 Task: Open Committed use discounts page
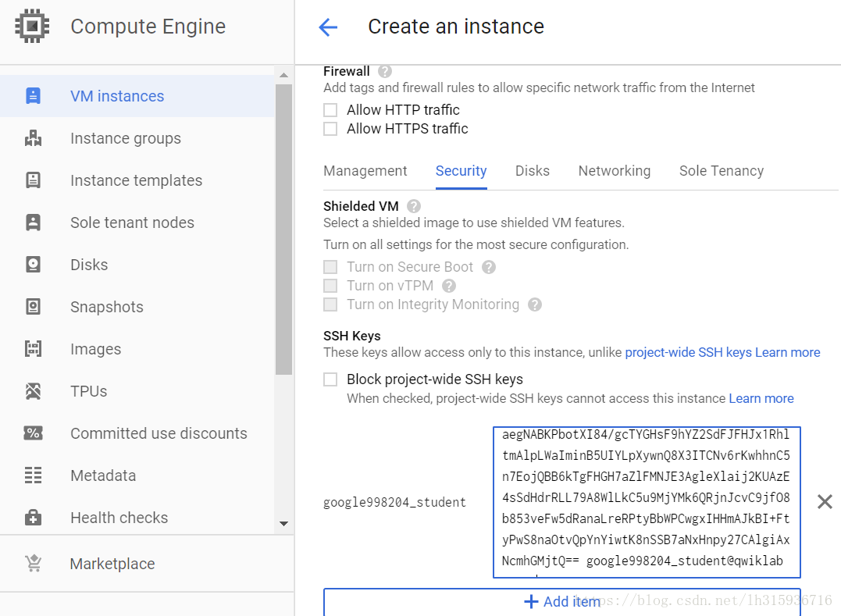click(x=159, y=433)
